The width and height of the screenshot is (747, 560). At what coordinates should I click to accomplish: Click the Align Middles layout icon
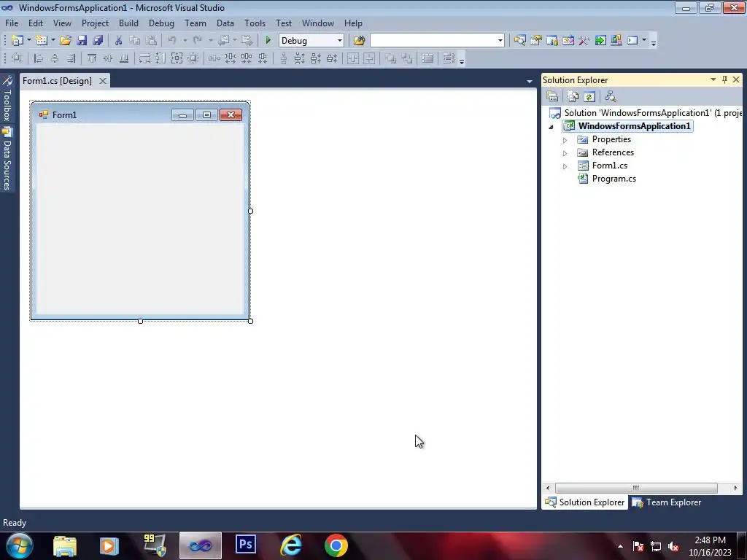tap(108, 58)
